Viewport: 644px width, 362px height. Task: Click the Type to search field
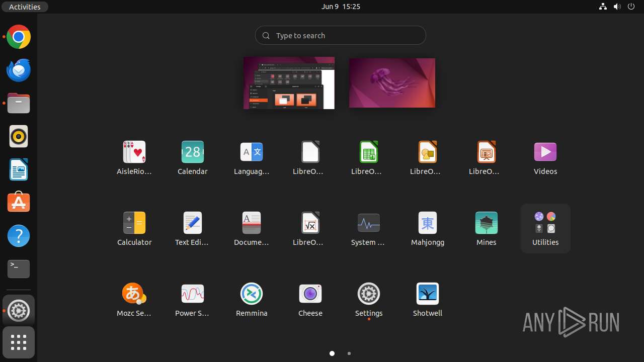341,35
